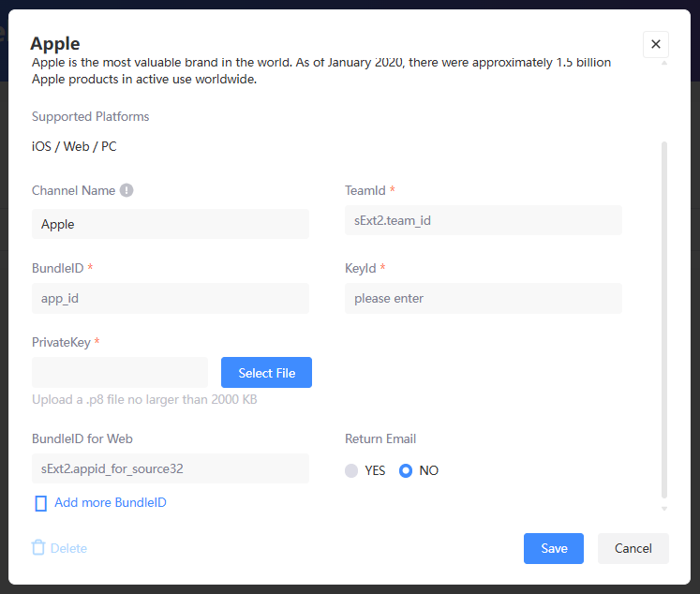
Task: Click the Delete text label
Action: coord(68,548)
